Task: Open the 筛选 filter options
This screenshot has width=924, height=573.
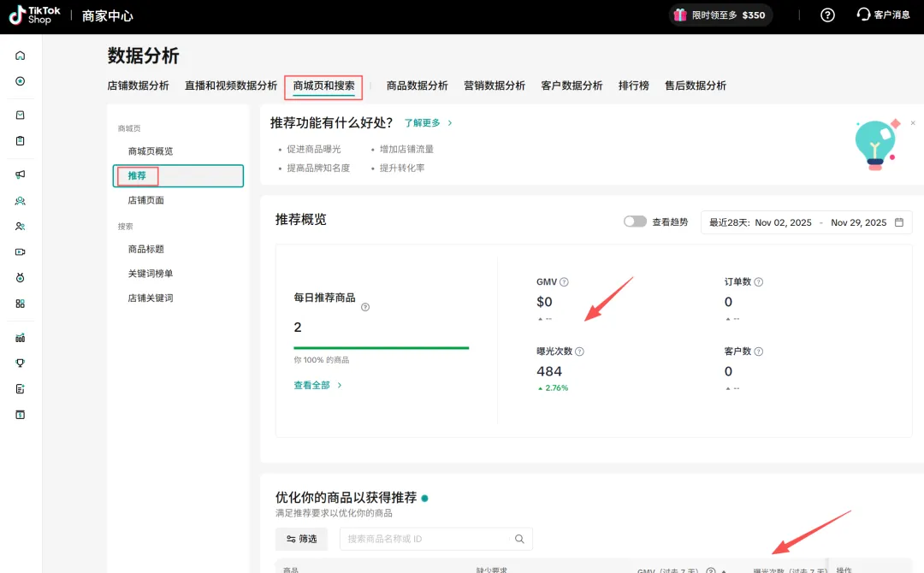Action: tap(301, 539)
